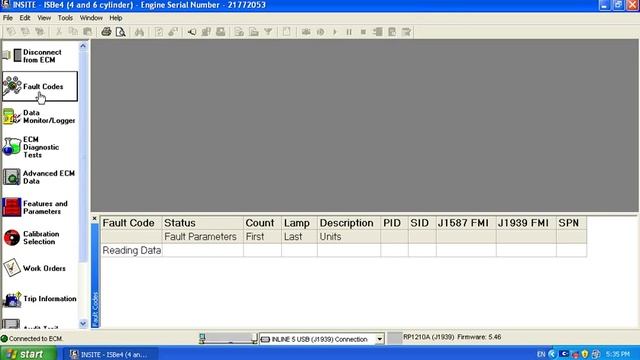Click the Connected to ECM status indicator
This screenshot has width=640, height=360.
pyautogui.click(x=32, y=339)
